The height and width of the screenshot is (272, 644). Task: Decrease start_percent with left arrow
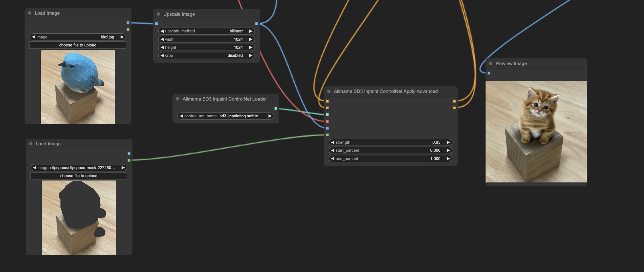pyautogui.click(x=333, y=150)
